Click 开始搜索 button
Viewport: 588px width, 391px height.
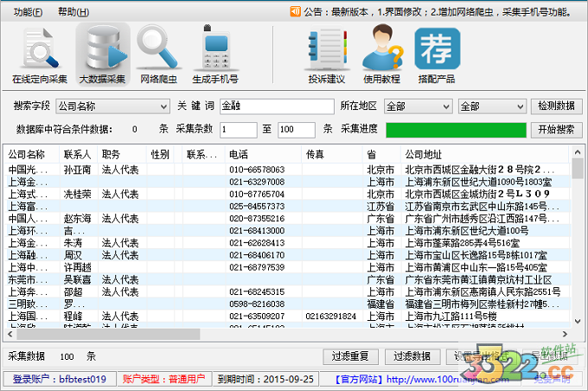pos(556,129)
